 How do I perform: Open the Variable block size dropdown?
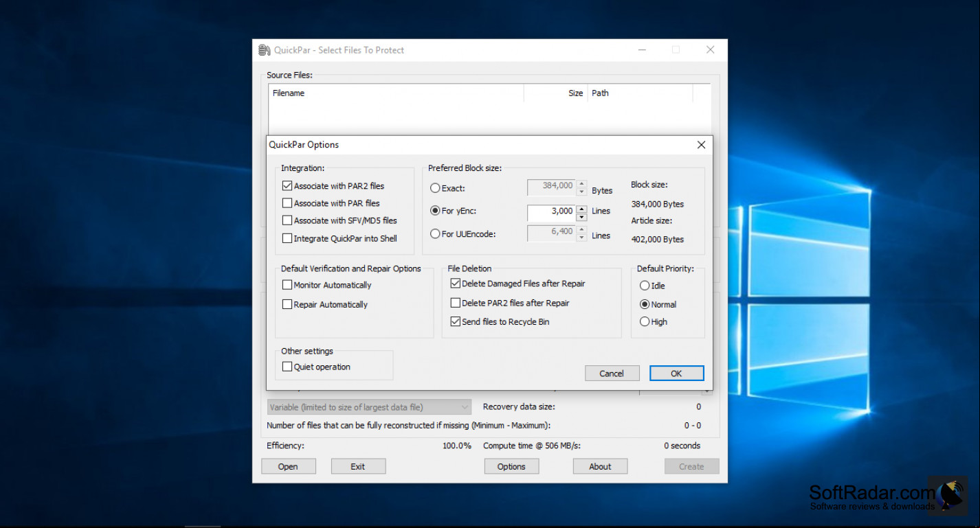369,407
